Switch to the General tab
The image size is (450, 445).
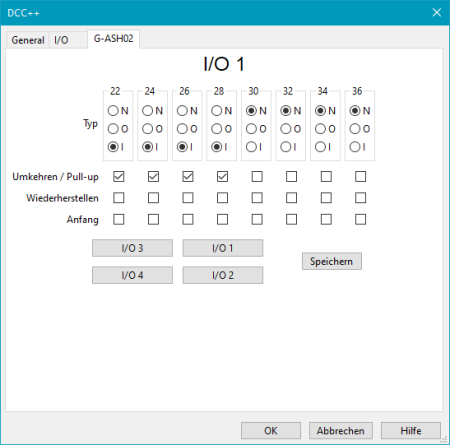click(x=28, y=40)
